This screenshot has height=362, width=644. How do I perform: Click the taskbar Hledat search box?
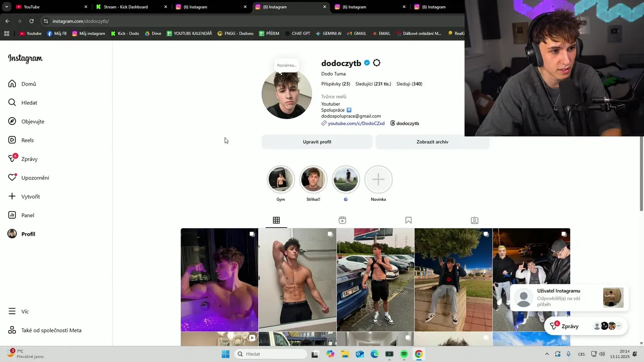271,354
